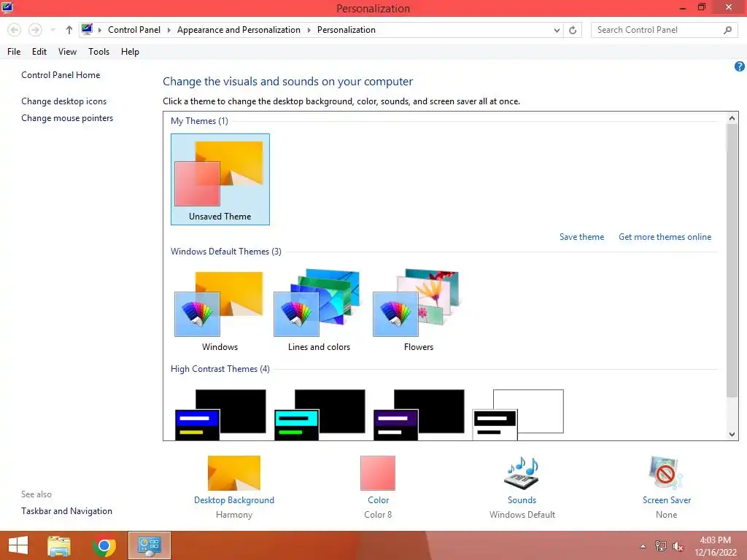The width and height of the screenshot is (747, 560).
Task: Click the Back navigation arrow
Action: click(15, 30)
